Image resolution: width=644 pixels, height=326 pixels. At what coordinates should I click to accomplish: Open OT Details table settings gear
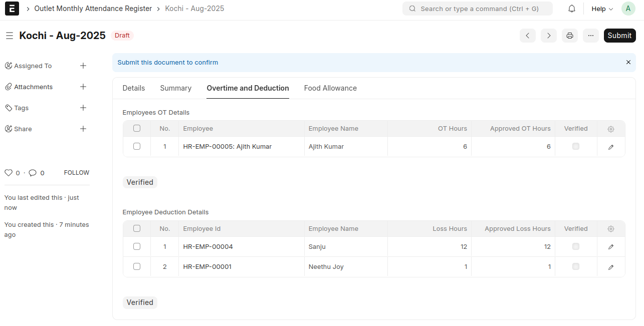point(611,129)
